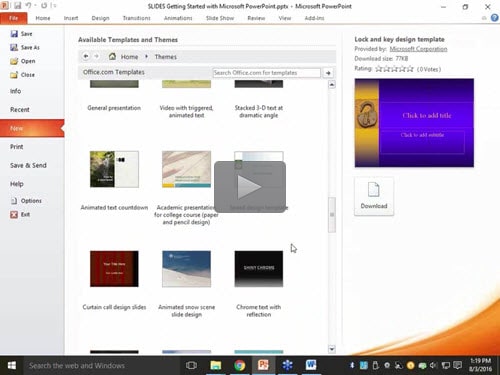Select the Slide Show tab
Viewport: 500px width, 375px height.
pos(220,18)
